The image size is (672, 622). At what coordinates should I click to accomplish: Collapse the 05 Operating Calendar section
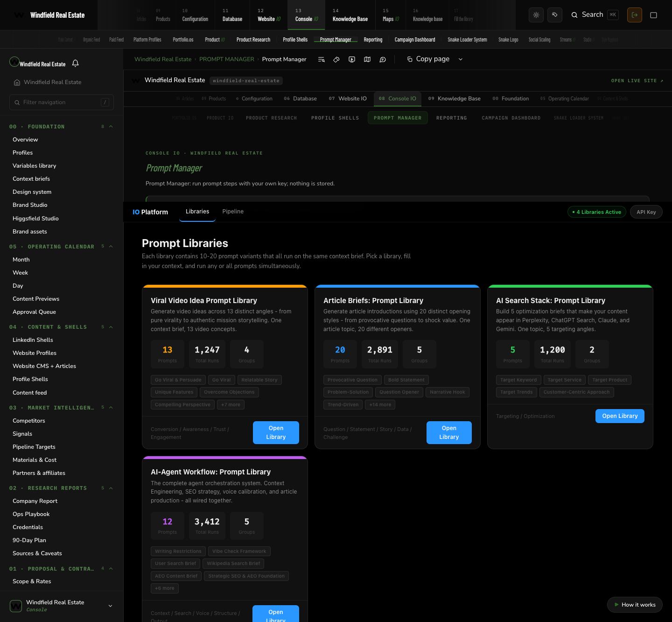(111, 247)
